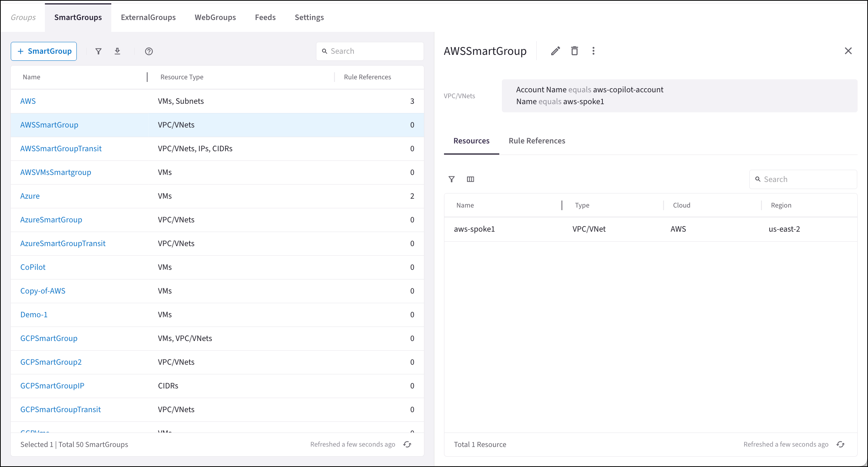Sort the list by the Name column header

pyautogui.click(x=32, y=77)
